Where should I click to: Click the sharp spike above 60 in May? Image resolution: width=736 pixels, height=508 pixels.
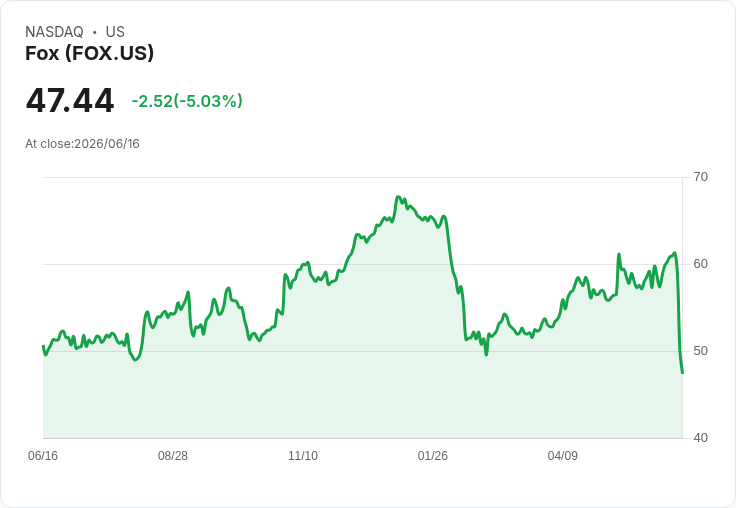click(619, 254)
